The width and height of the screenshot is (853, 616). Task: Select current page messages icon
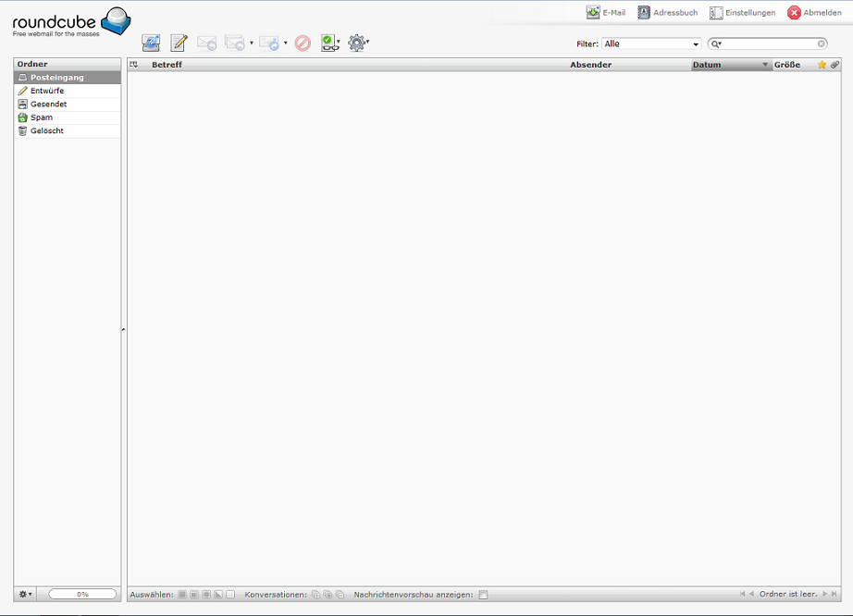click(x=194, y=595)
